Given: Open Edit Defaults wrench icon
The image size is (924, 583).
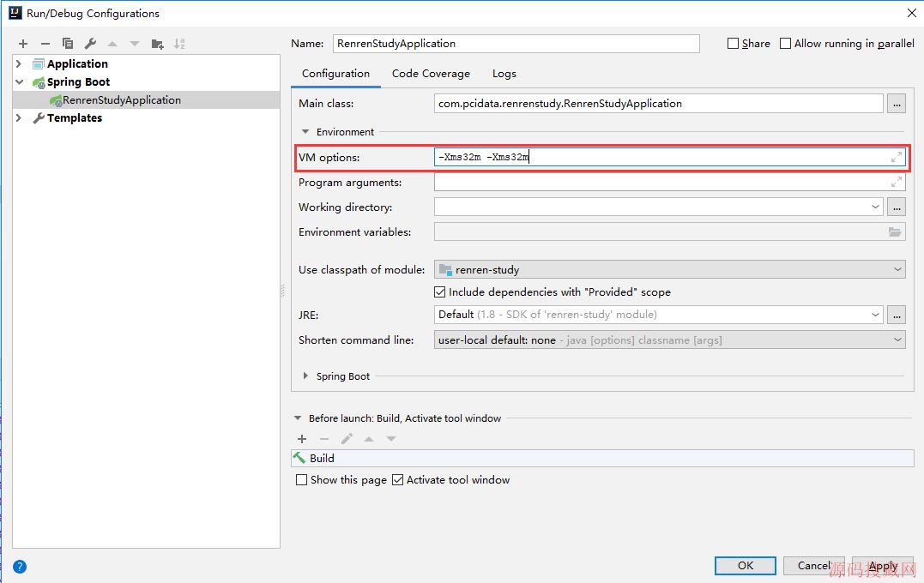Looking at the screenshot, I should [90, 44].
